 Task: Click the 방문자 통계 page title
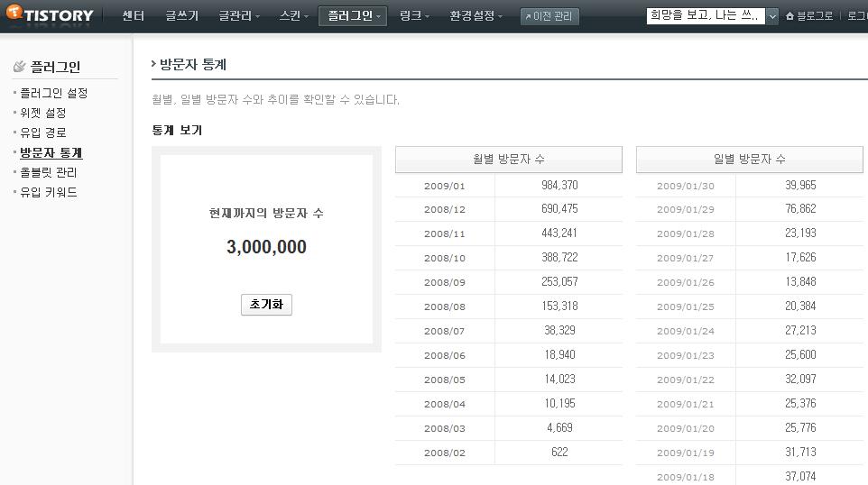click(x=193, y=65)
